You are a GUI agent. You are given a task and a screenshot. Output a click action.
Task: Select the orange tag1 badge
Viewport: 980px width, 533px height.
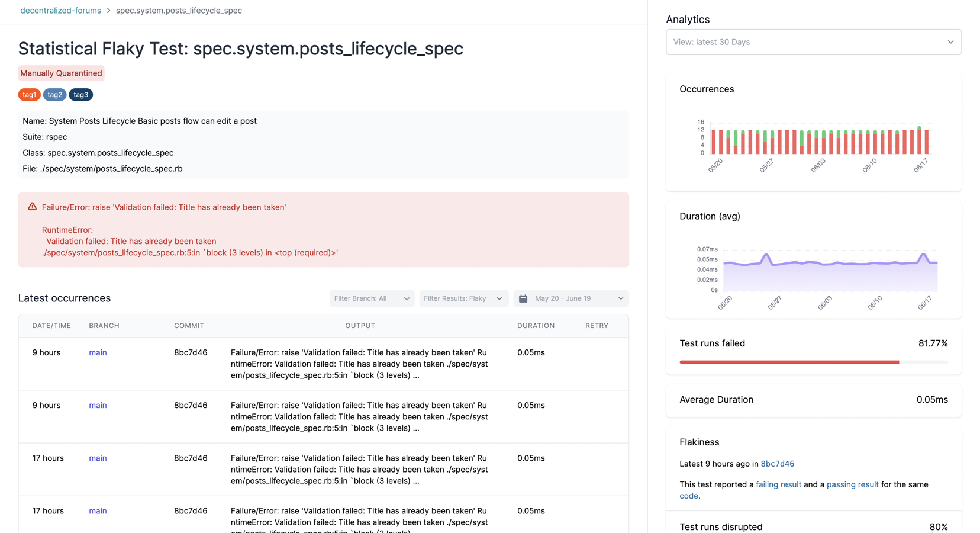click(x=29, y=95)
